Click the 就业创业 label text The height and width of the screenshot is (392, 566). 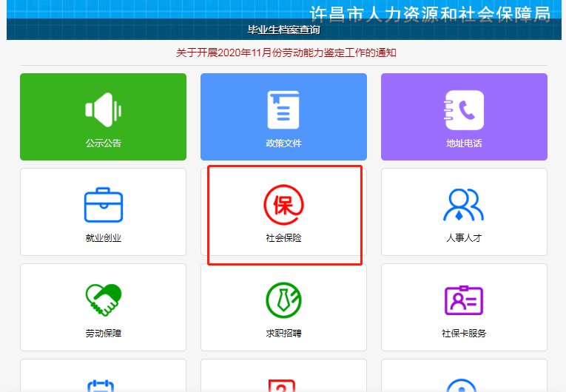pyautogui.click(x=104, y=238)
